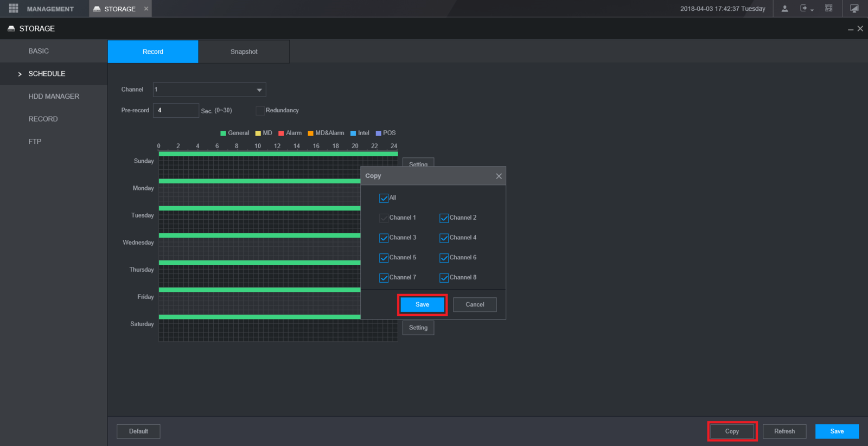Click the logout arrow icon
This screenshot has height=446, width=868.
coord(803,9)
